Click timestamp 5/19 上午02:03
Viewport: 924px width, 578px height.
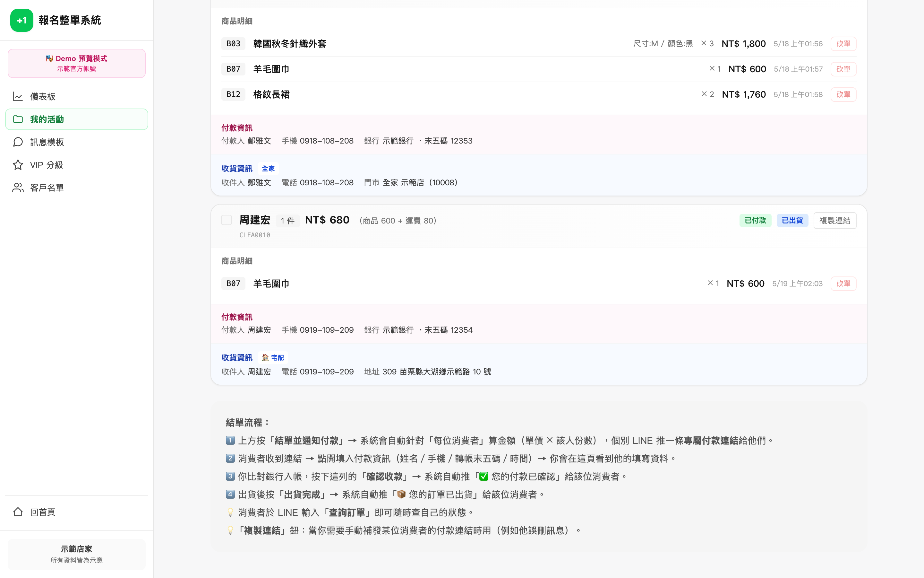coord(797,284)
